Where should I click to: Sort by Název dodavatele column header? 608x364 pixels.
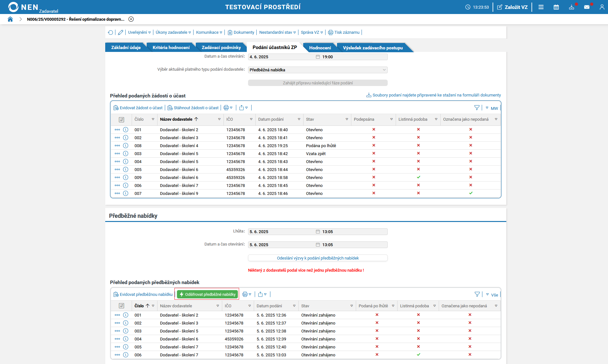coord(176,119)
